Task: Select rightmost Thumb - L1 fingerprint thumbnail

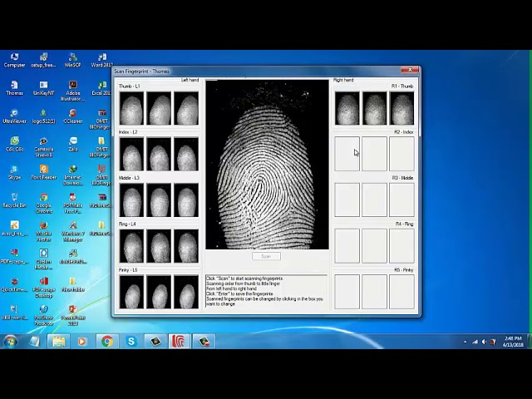Action: point(186,108)
